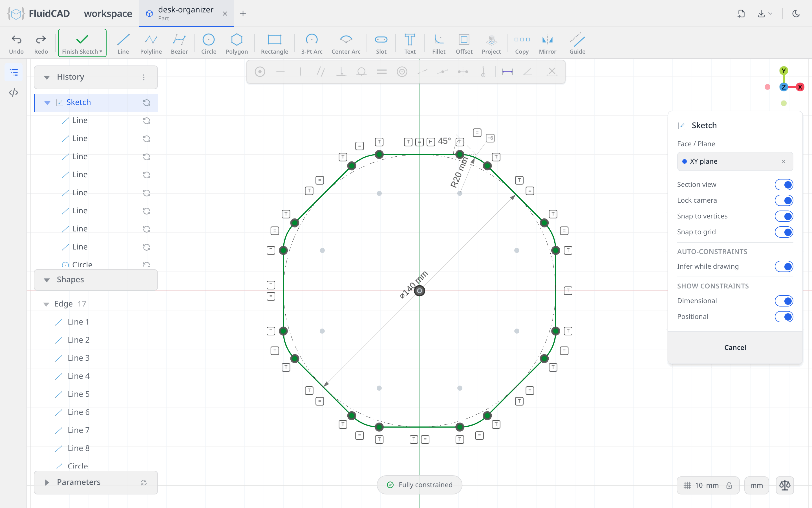Switch to dark mode

click(796, 14)
